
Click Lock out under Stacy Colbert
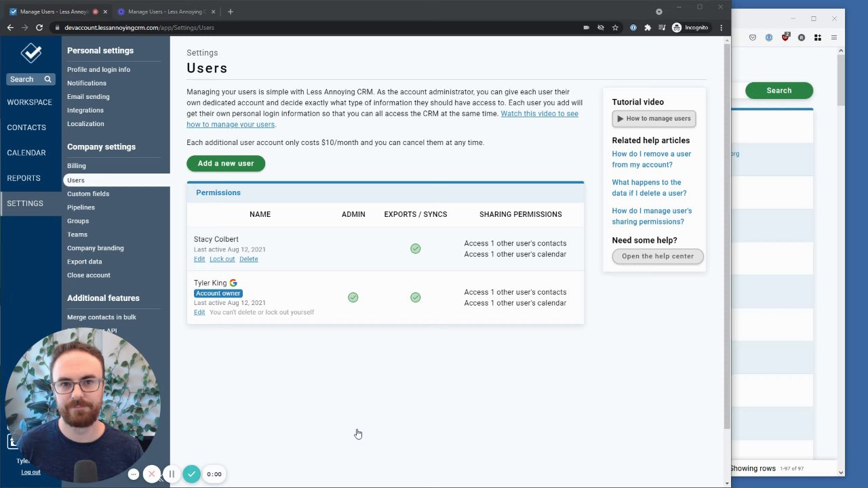(222, 259)
